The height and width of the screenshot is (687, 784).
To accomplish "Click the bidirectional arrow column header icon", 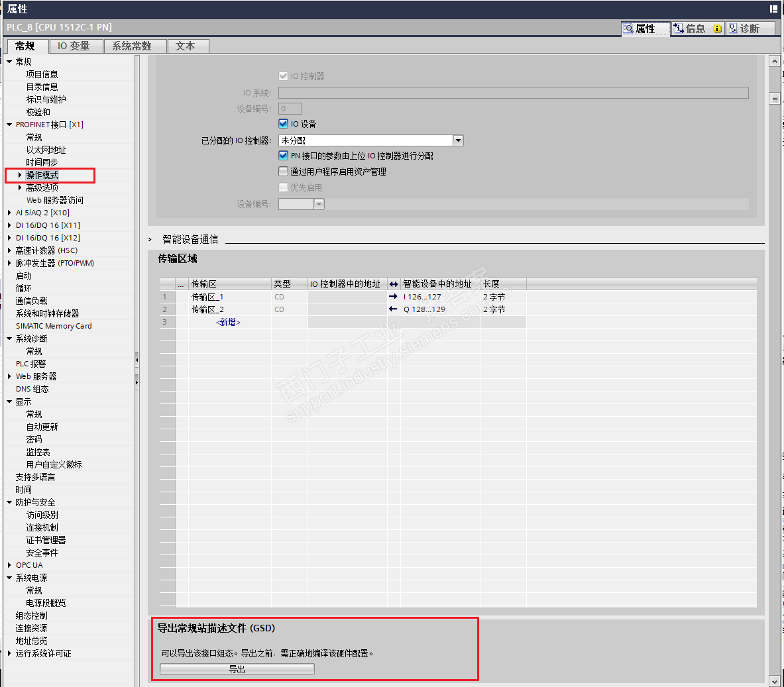I will pyautogui.click(x=394, y=284).
